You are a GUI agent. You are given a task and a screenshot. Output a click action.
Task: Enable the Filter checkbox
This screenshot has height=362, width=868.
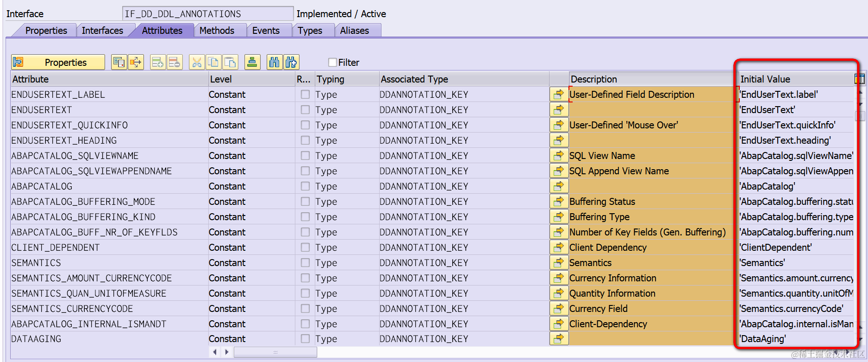[332, 62]
